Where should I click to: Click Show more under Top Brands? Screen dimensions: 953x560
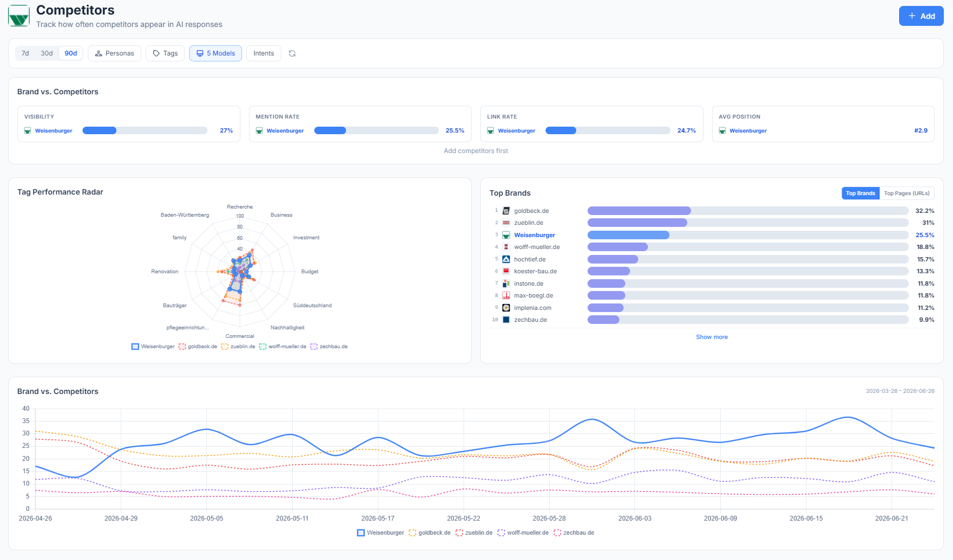[712, 337]
